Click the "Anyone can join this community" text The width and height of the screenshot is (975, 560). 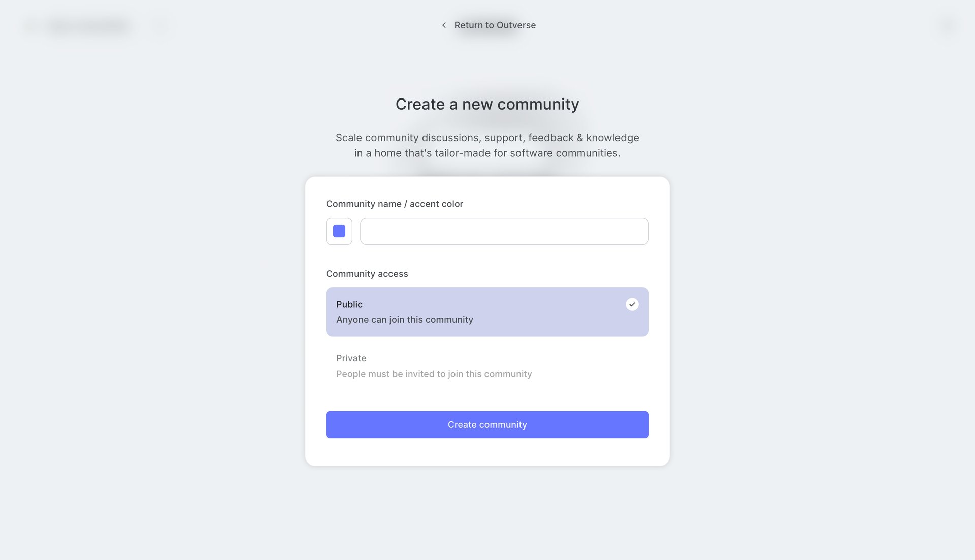(404, 319)
